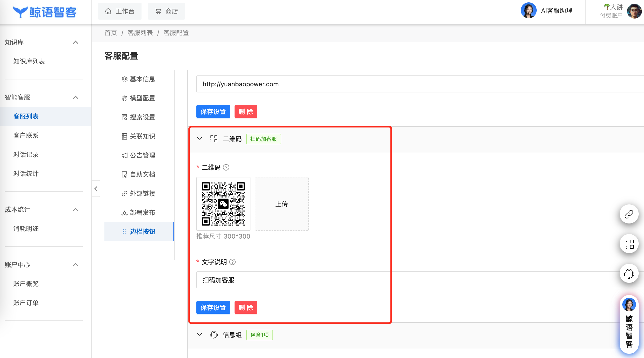
Task: Go to 客服列表 in breadcrumb
Action: 140,33
